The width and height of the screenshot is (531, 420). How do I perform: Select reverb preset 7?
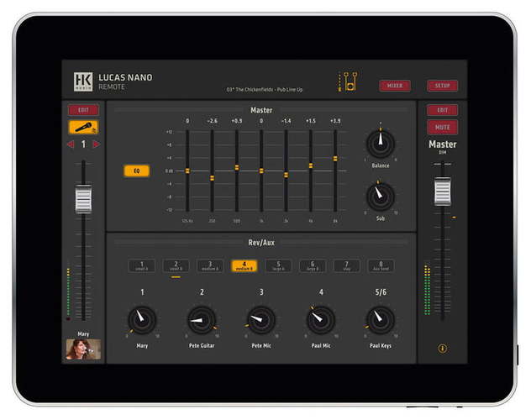(x=347, y=265)
